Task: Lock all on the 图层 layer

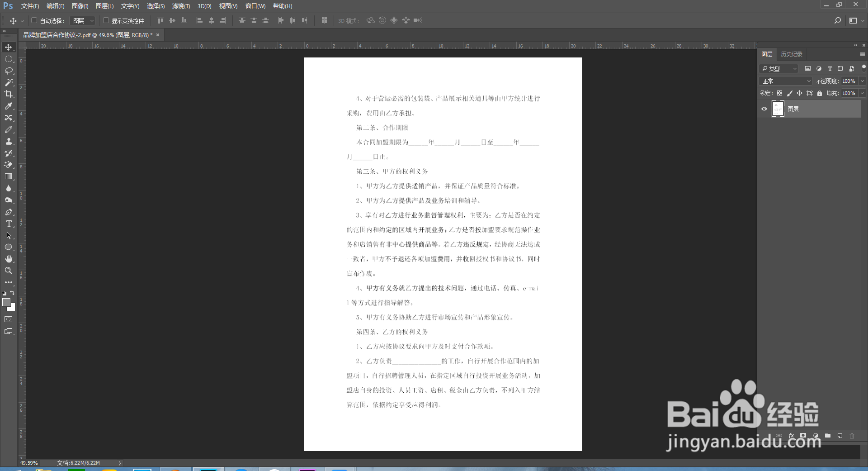Action: pos(819,93)
